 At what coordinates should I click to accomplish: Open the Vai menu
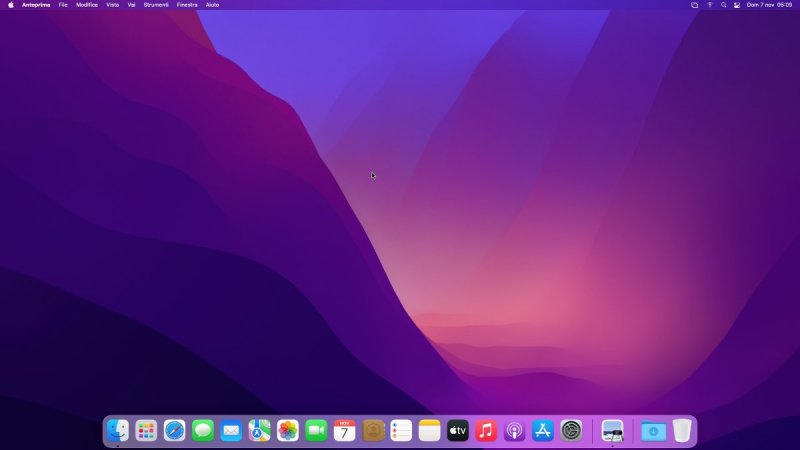131,5
